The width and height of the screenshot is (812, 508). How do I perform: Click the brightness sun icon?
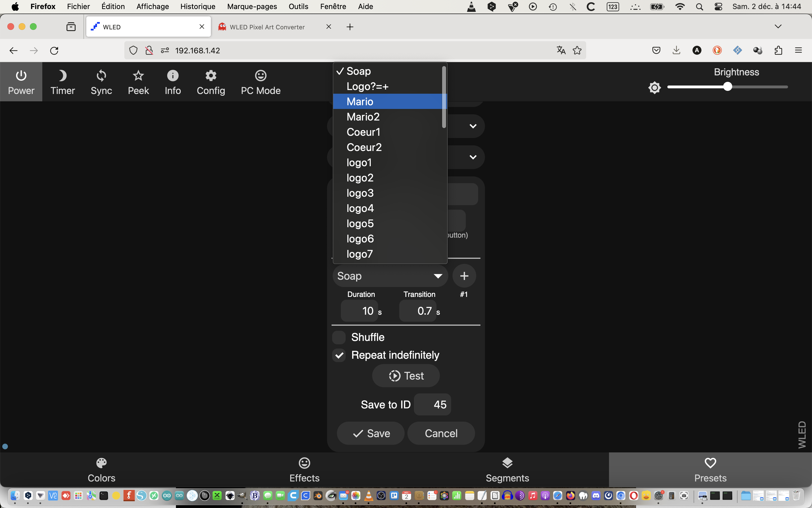click(654, 88)
